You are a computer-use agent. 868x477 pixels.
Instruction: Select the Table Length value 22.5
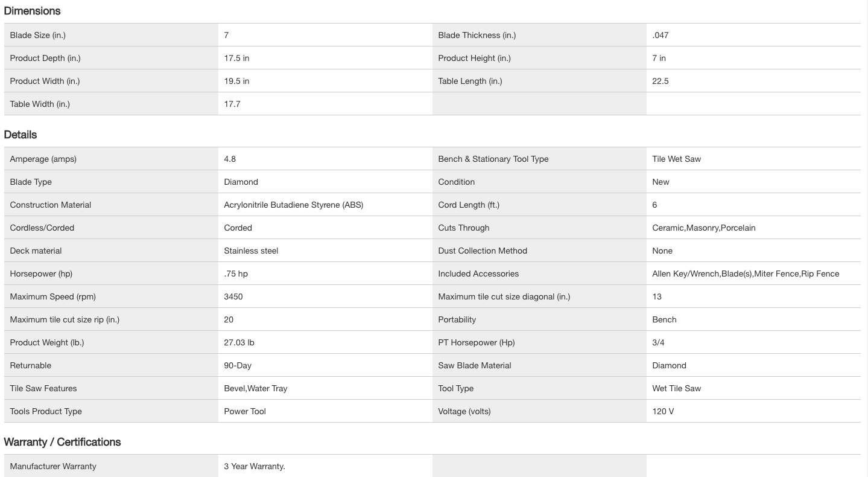click(660, 81)
